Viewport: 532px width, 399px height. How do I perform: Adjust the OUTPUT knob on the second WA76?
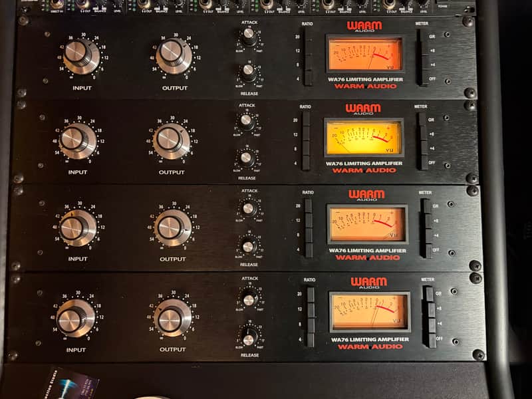click(171, 141)
